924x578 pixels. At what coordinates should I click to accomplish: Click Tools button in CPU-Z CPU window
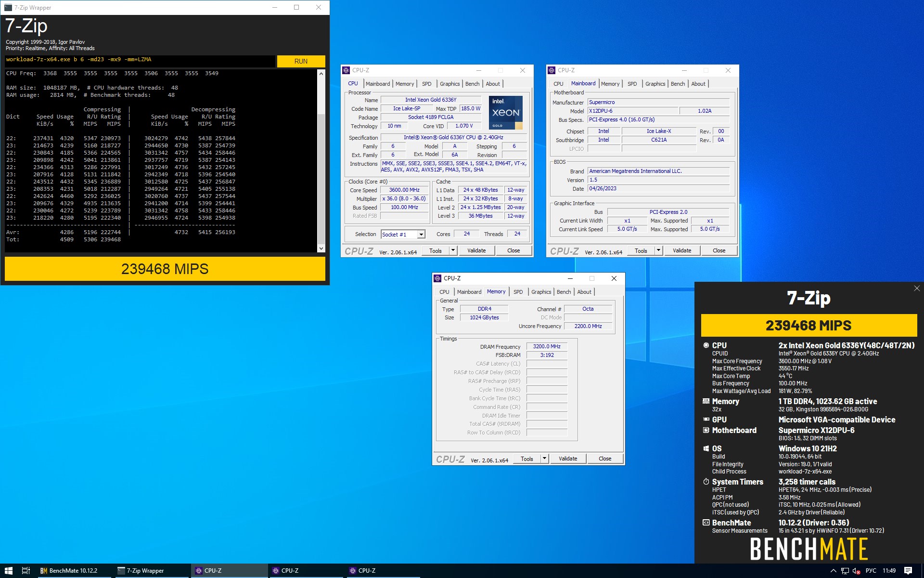tap(436, 251)
